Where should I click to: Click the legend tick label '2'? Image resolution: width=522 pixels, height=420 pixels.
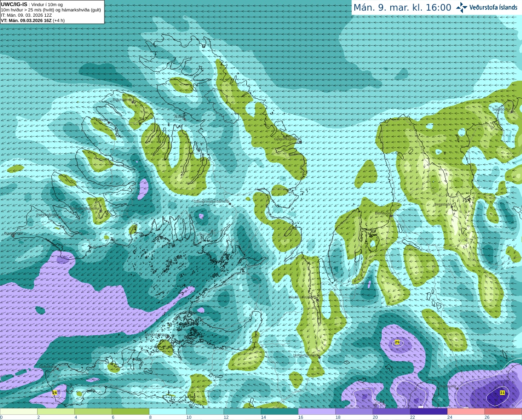[38, 418]
